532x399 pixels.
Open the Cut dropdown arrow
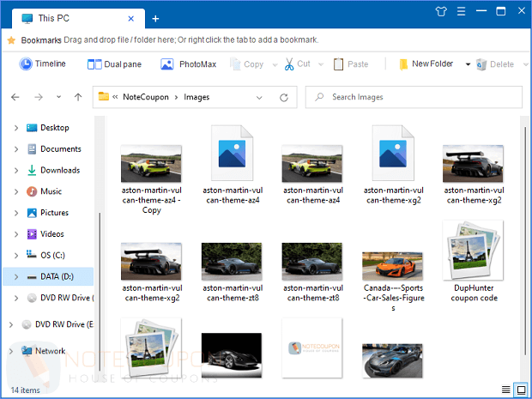click(321, 64)
